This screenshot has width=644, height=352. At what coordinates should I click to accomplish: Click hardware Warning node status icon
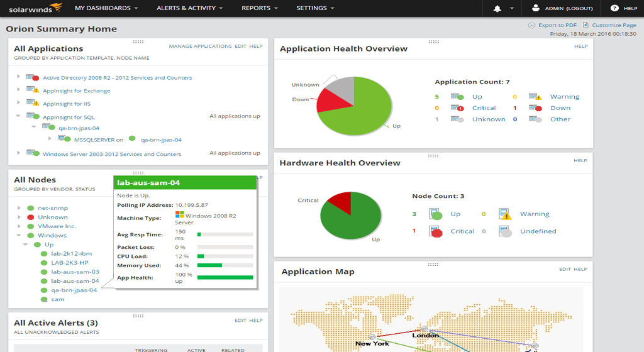click(x=505, y=214)
